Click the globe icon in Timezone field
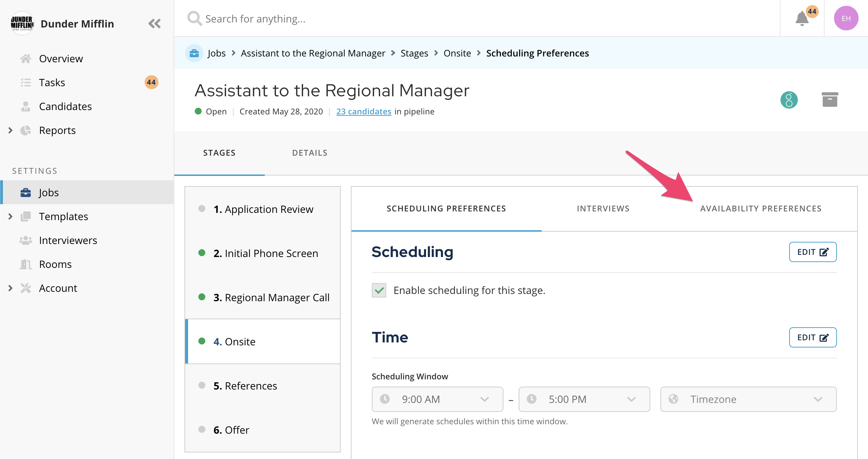 click(673, 399)
